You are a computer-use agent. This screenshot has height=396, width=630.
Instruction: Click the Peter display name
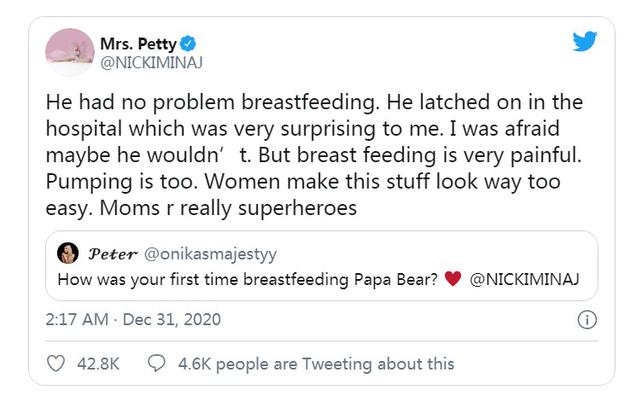(x=113, y=254)
